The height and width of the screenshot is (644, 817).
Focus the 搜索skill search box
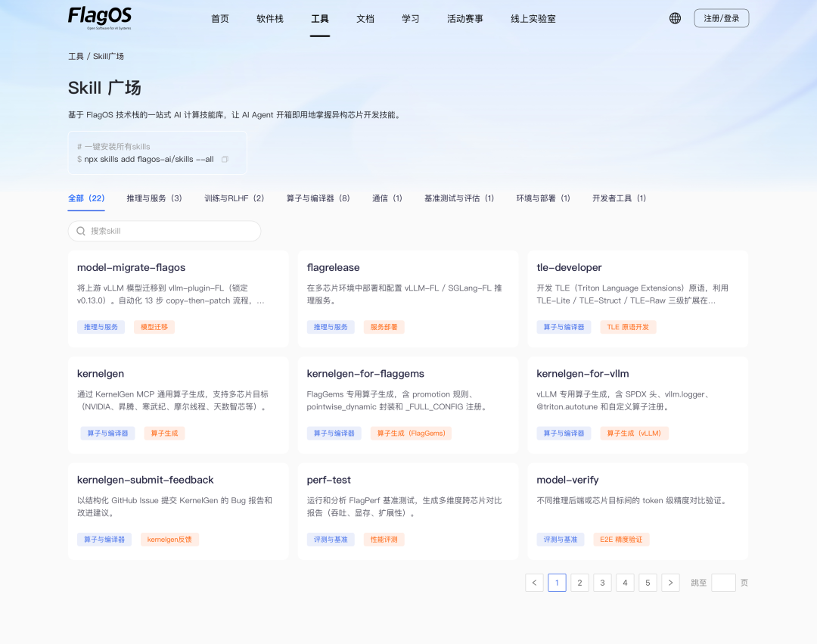point(170,231)
